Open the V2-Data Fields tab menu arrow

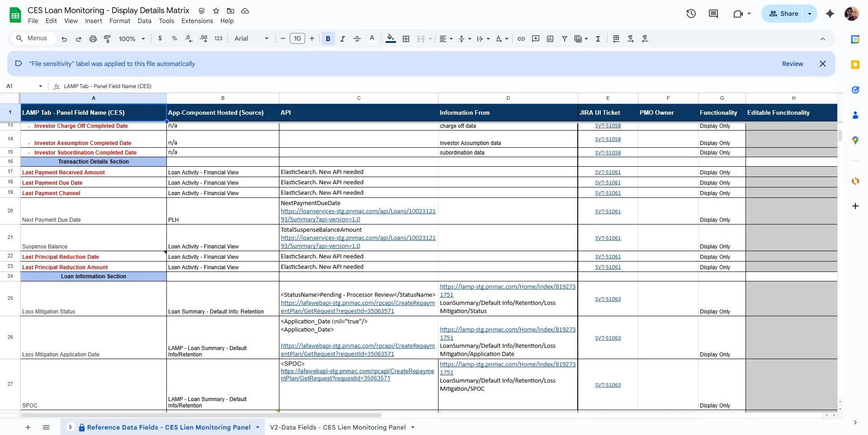click(413, 427)
